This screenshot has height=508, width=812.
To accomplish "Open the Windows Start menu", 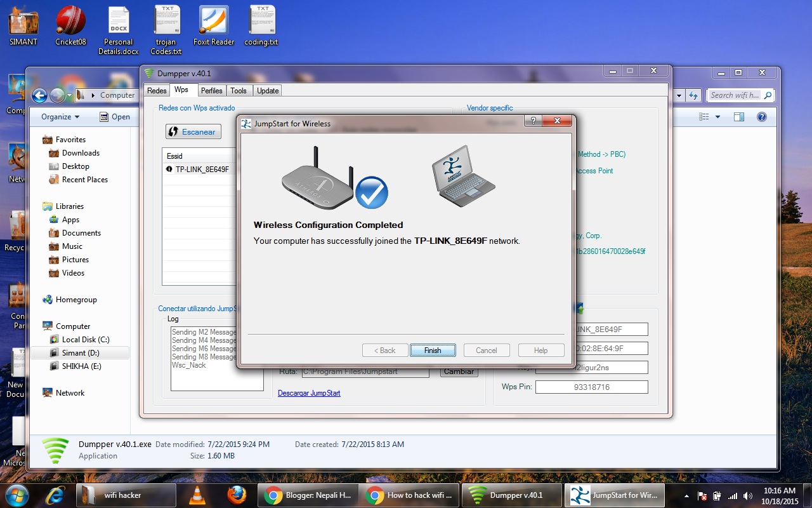I will point(15,495).
